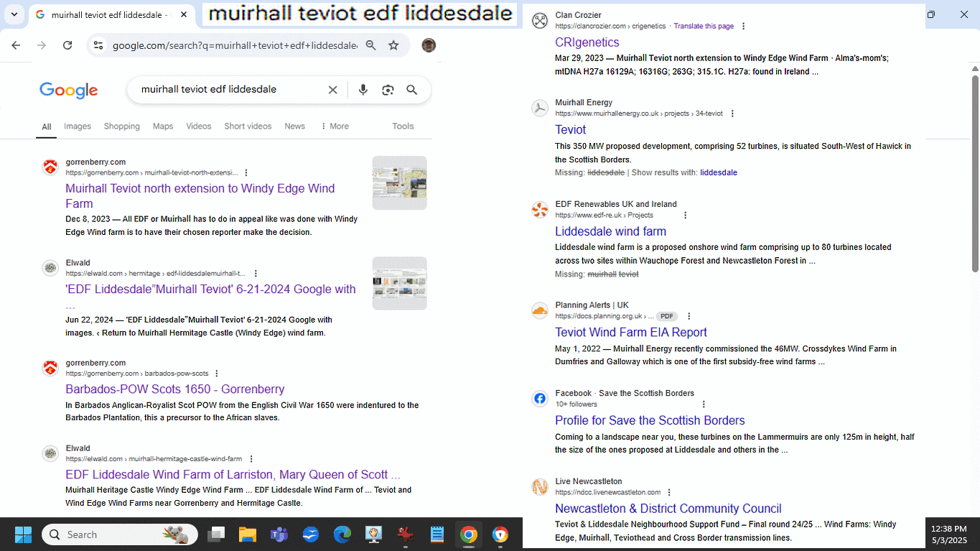
Task: Open the Tools options
Action: (x=403, y=126)
